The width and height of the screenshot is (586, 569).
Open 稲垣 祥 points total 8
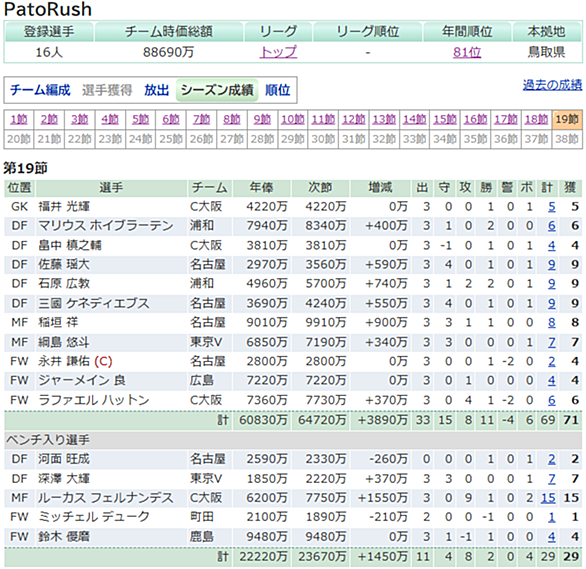point(552,322)
